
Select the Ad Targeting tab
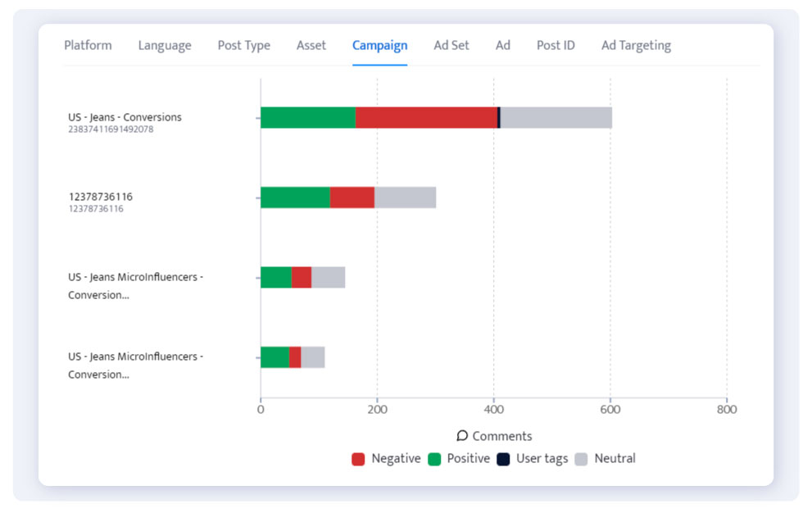(636, 45)
